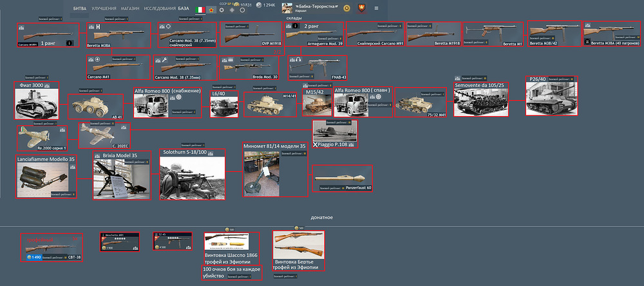
Task: Select the AB 41 armored car
Action: point(95,107)
